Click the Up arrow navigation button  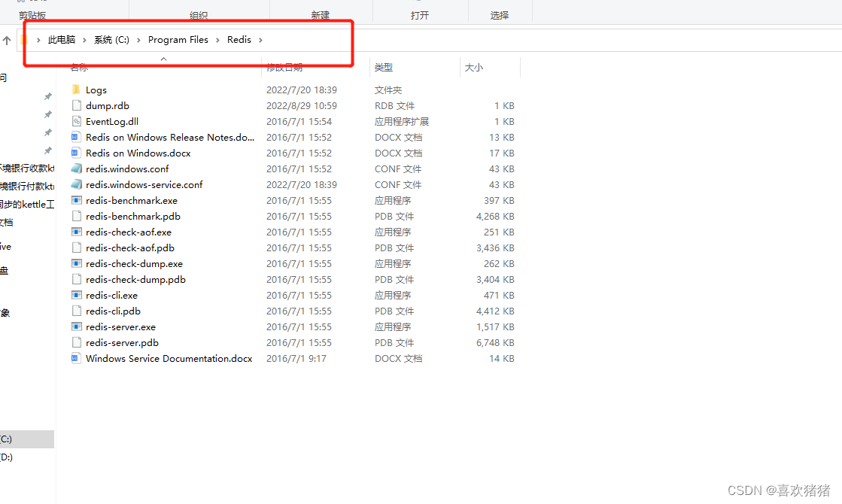7,41
